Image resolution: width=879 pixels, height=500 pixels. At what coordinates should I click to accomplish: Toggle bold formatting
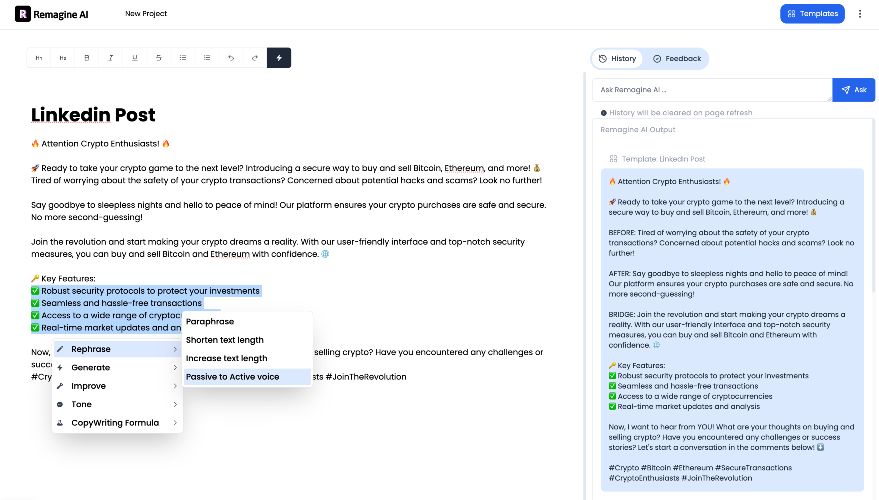tap(87, 58)
